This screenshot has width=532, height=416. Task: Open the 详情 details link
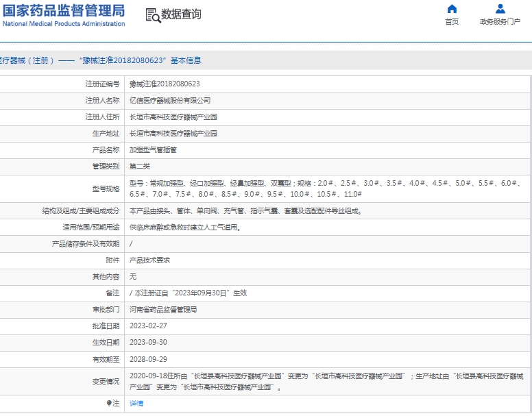[136, 403]
